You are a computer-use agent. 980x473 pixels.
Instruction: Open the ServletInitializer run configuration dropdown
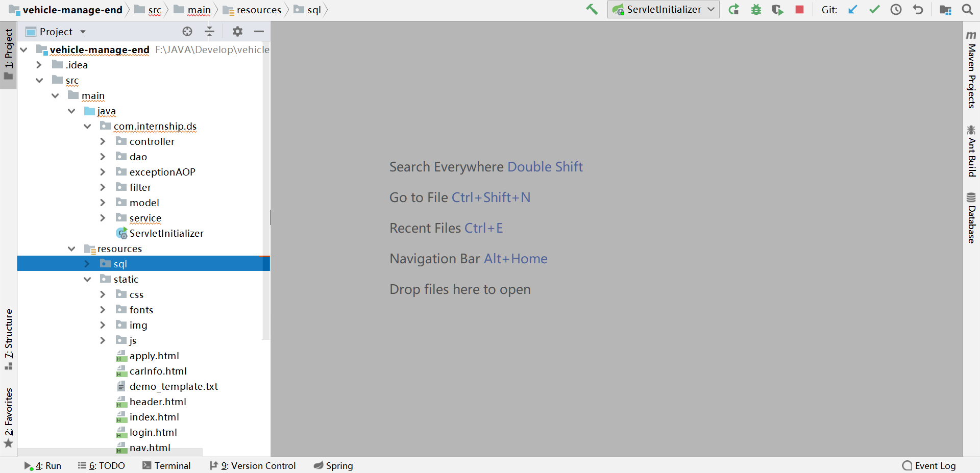[663, 9]
